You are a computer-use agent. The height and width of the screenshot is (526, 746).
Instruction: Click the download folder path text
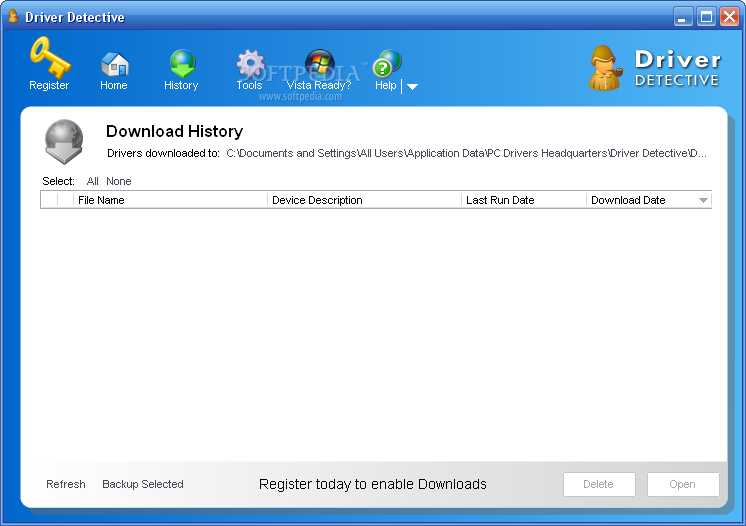pyautogui.click(x=466, y=153)
